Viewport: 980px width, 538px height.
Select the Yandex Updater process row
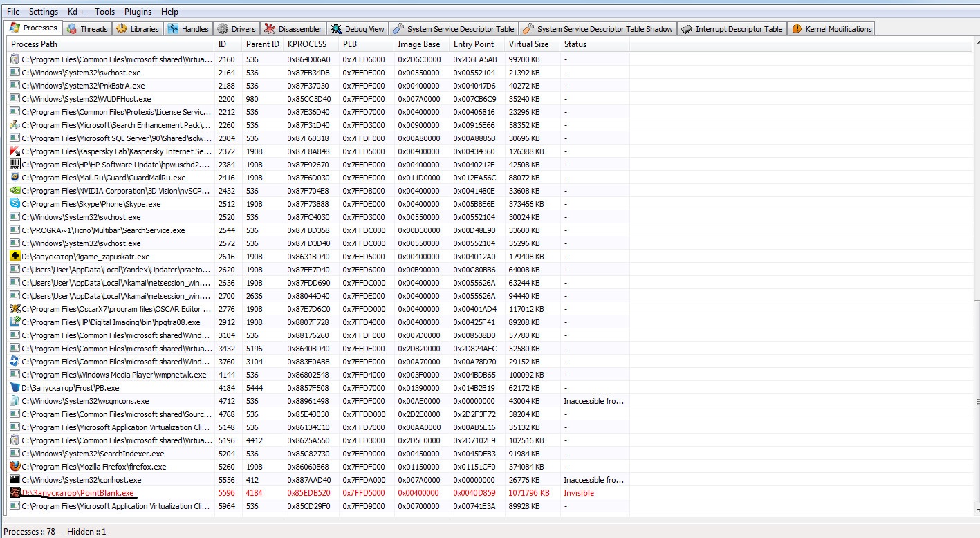click(318, 270)
